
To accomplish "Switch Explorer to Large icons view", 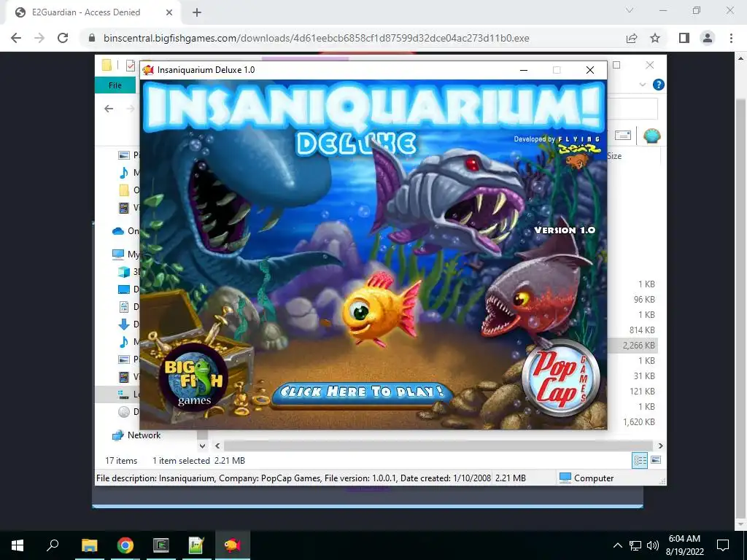I will 656,460.
